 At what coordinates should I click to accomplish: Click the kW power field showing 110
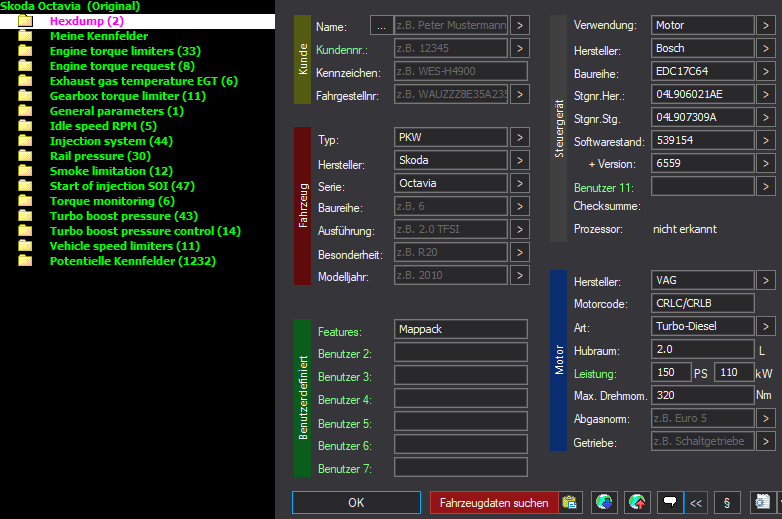pyautogui.click(x=734, y=372)
